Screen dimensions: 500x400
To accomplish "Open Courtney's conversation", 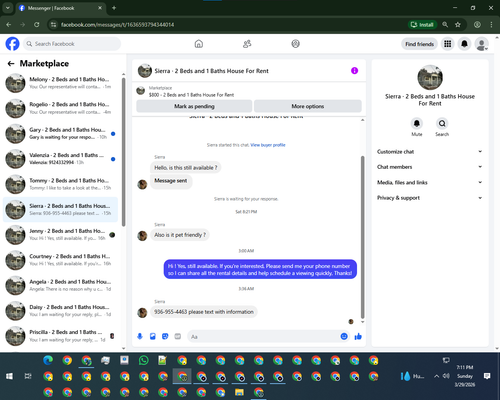I will click(61, 260).
